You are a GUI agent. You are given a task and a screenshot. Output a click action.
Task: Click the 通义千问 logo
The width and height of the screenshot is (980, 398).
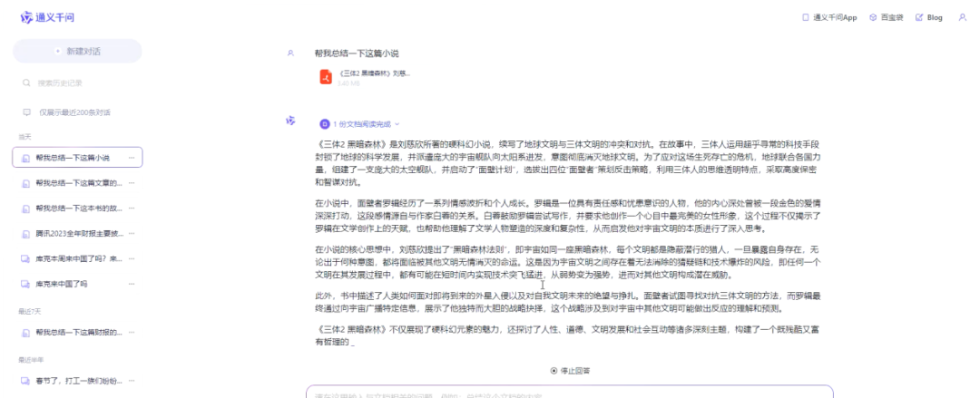point(47,17)
